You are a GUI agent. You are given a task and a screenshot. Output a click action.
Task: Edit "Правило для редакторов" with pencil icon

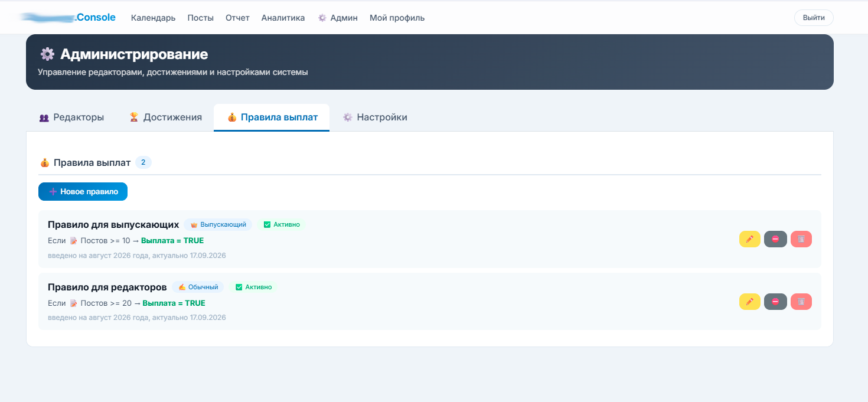click(x=750, y=302)
